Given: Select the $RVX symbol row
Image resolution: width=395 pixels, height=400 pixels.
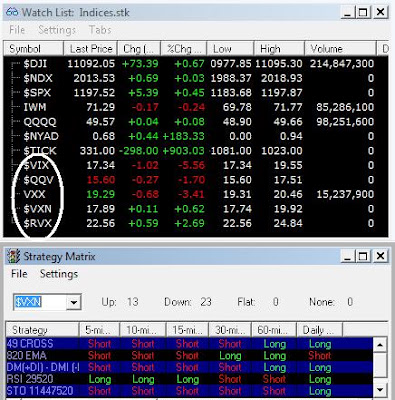Looking at the screenshot, I should click(196, 223).
